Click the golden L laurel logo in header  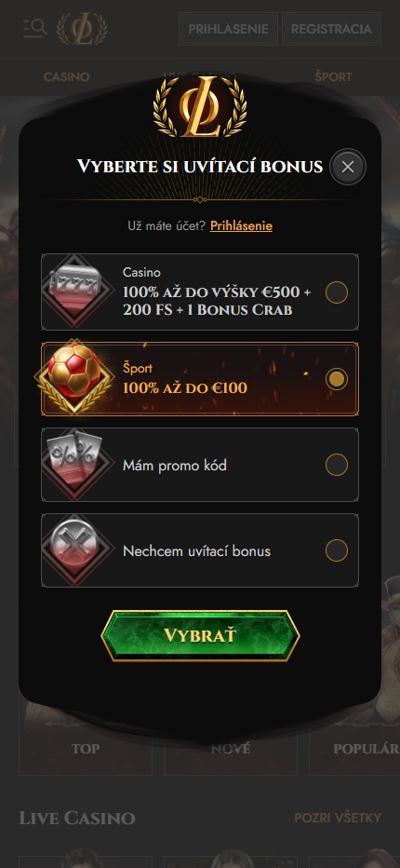pyautogui.click(x=82, y=28)
